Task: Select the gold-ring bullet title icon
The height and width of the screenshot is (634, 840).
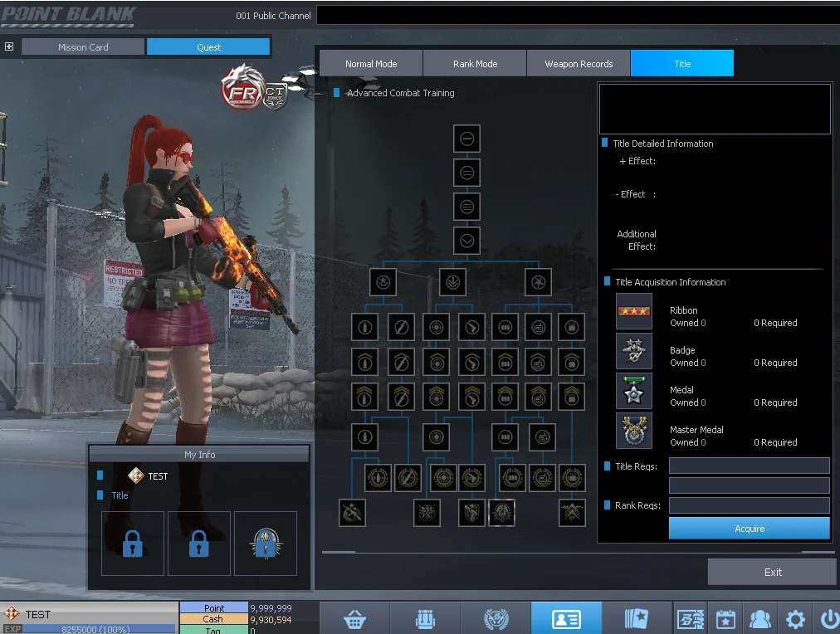Action: [365, 437]
